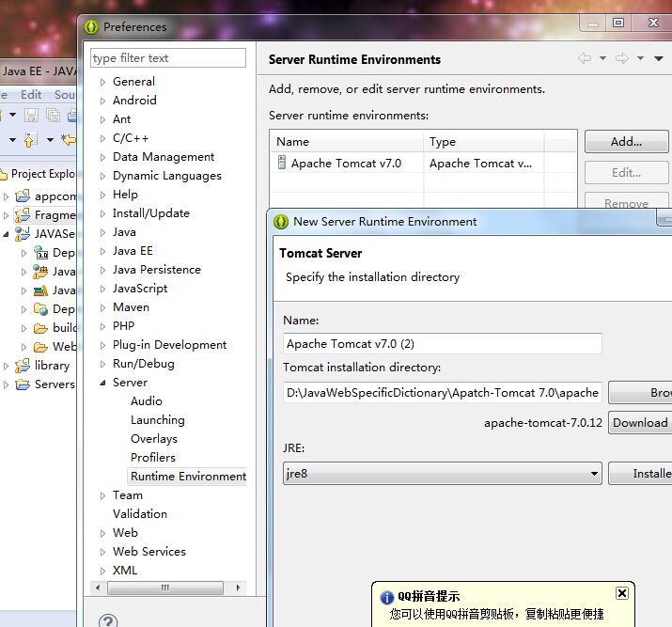Click the build folder icon
The width and height of the screenshot is (672, 627).
point(40,328)
